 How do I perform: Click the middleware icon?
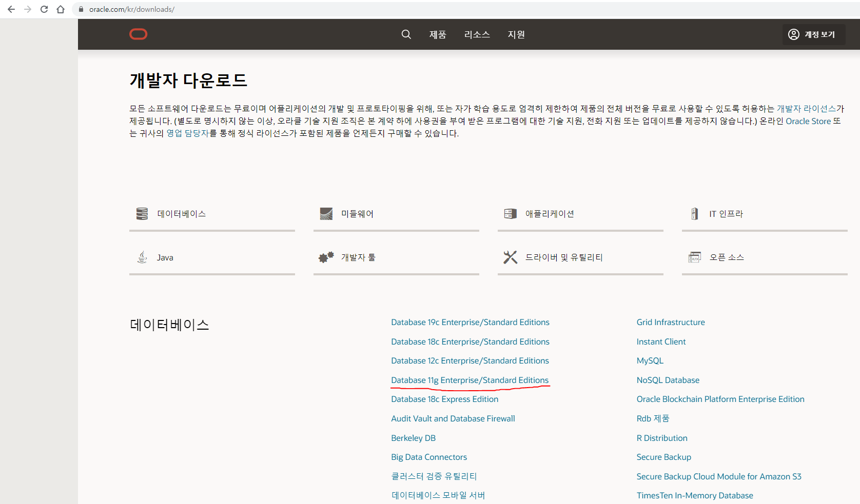(326, 214)
